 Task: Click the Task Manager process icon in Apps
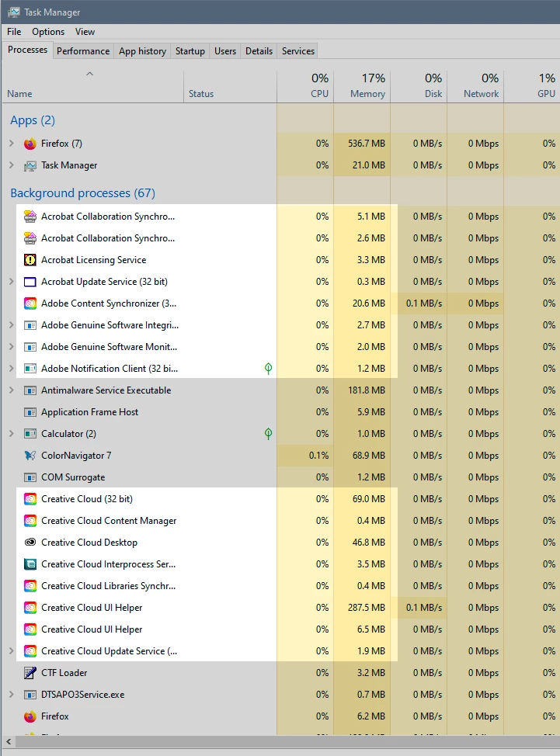tap(30, 165)
